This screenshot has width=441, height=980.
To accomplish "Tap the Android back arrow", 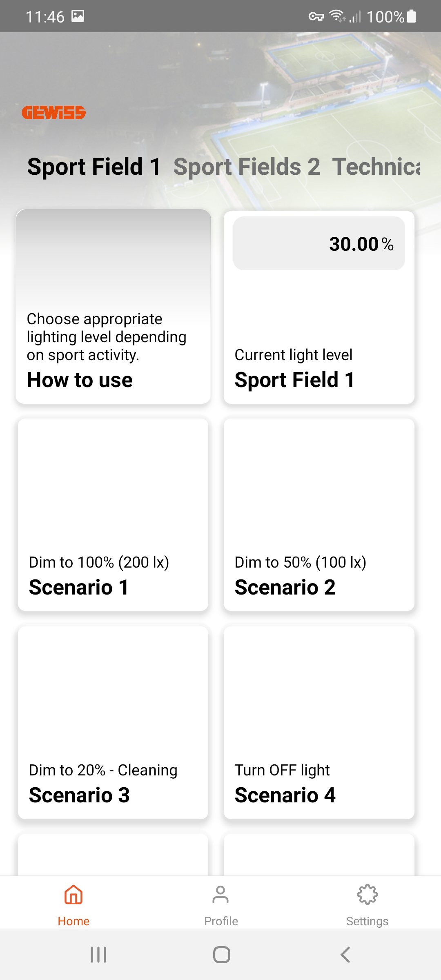I will click(x=345, y=955).
